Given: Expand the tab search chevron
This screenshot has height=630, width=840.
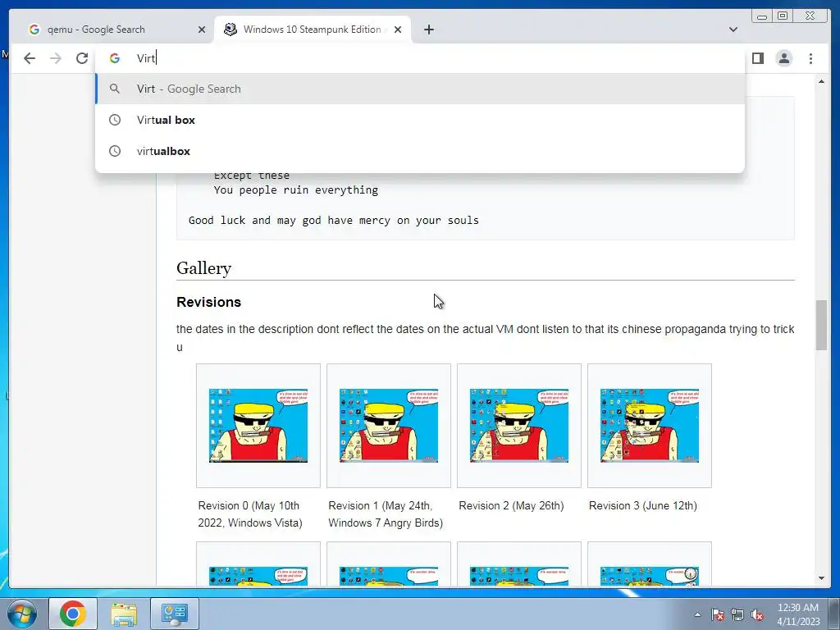Looking at the screenshot, I should tap(733, 30).
